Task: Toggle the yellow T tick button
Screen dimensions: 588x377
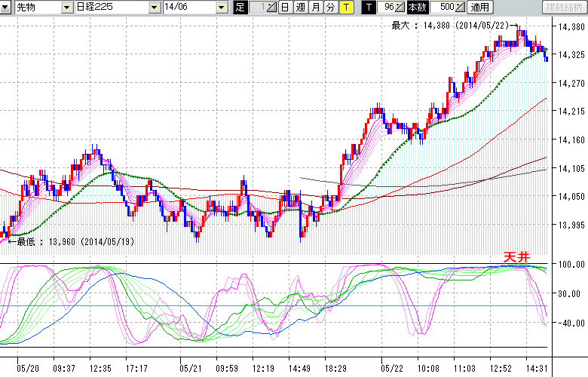Action: coord(346,8)
